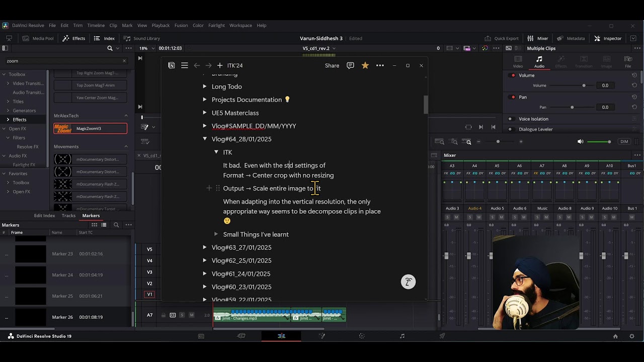Select Effects in the Toolbox tree

pyautogui.click(x=20, y=120)
